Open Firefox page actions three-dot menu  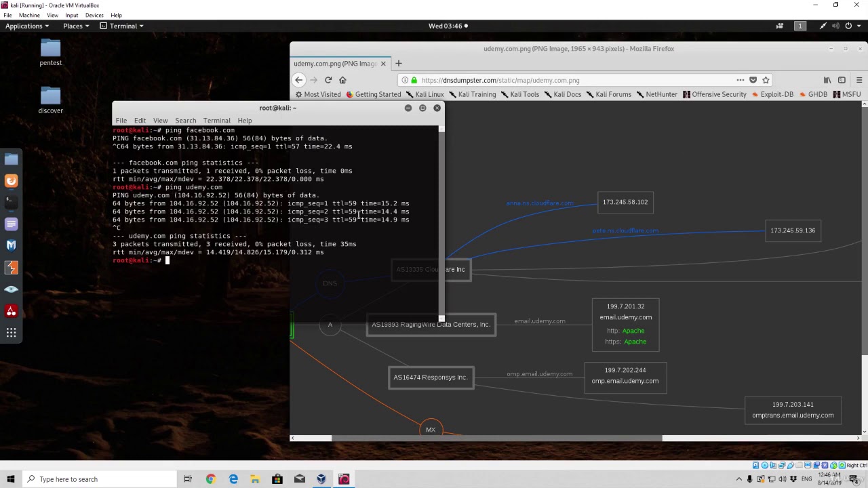click(741, 80)
